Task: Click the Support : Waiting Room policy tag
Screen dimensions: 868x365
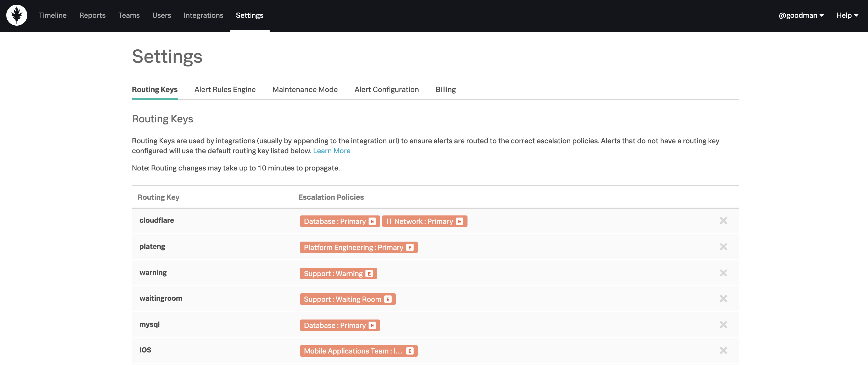Action: pos(342,299)
